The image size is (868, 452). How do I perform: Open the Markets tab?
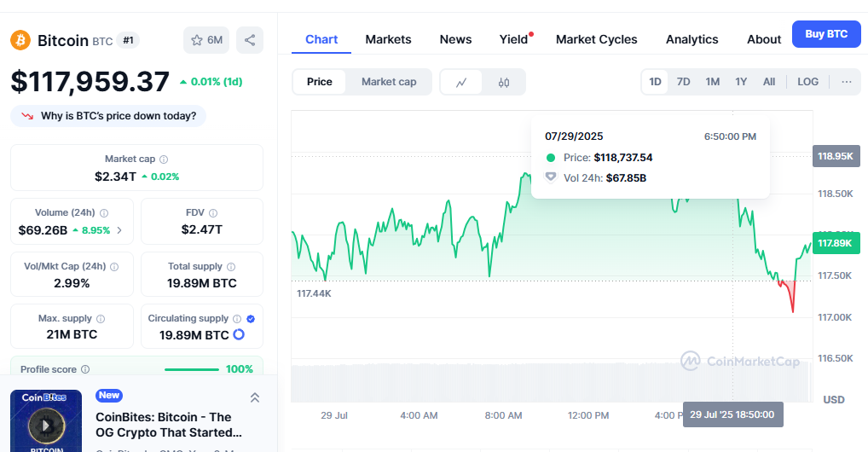coord(388,39)
